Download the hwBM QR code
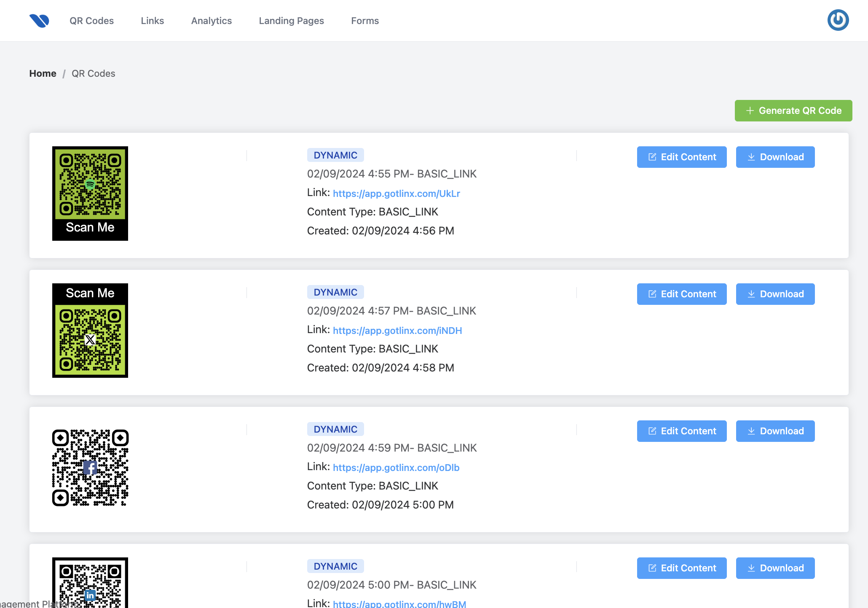868x608 pixels. click(775, 568)
